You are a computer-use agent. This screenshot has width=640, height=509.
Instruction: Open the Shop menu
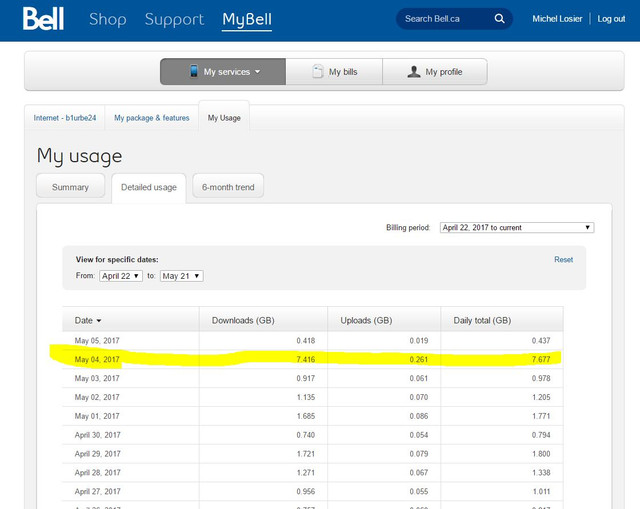tap(108, 19)
